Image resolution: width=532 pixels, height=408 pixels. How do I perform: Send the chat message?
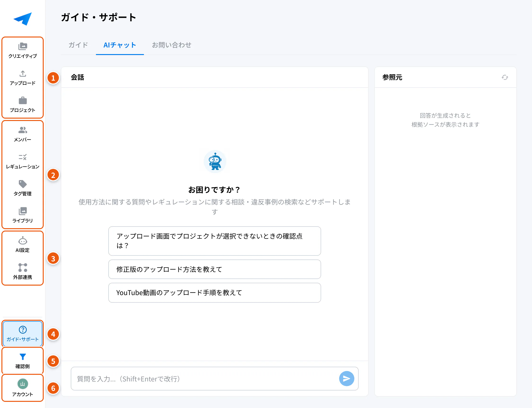pos(347,379)
